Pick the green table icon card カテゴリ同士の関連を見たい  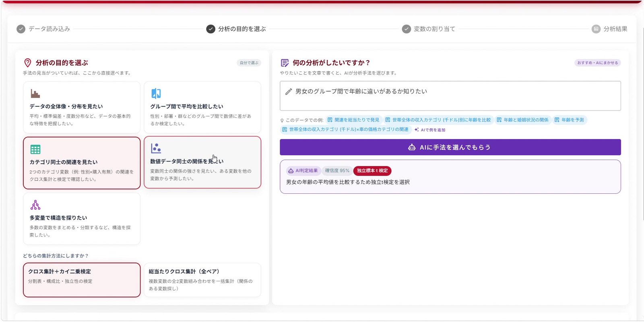pyautogui.click(x=82, y=163)
